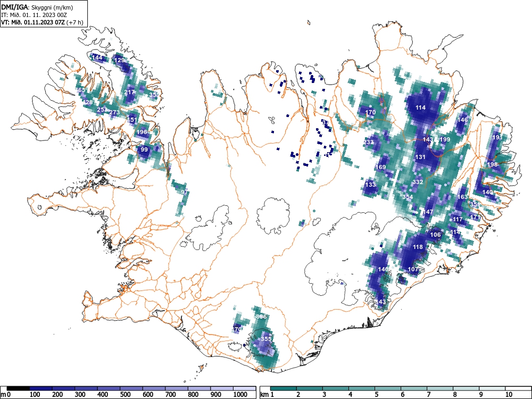Click the visibility value 171 on the map
The height and width of the screenshot is (399, 532).
coord(476,217)
